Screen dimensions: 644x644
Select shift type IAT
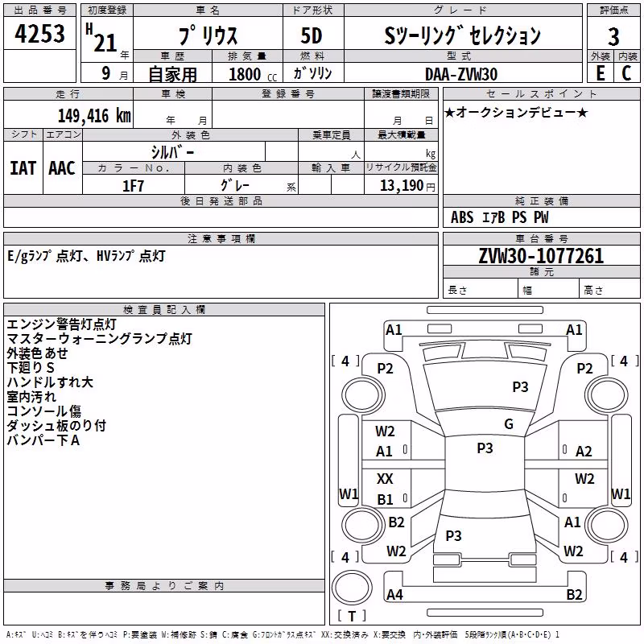[x=23, y=168]
